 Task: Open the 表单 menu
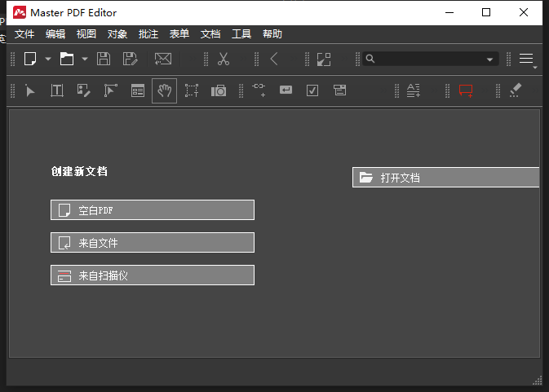179,34
